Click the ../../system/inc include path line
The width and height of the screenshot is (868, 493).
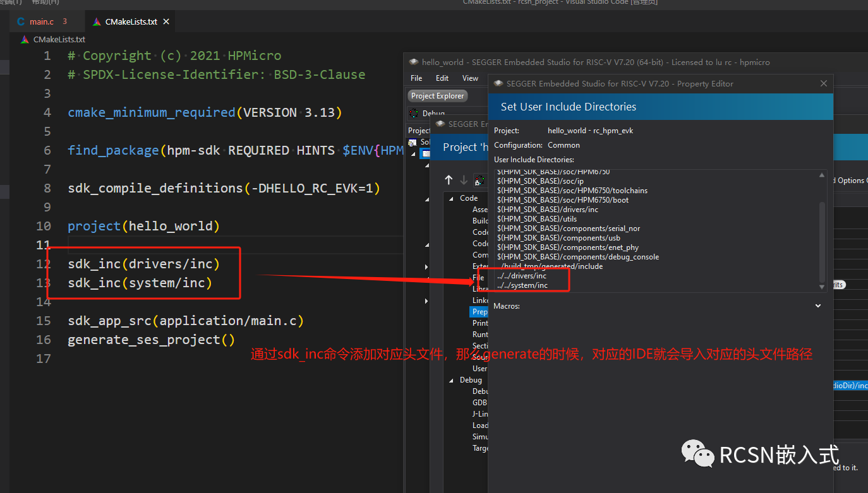point(522,285)
